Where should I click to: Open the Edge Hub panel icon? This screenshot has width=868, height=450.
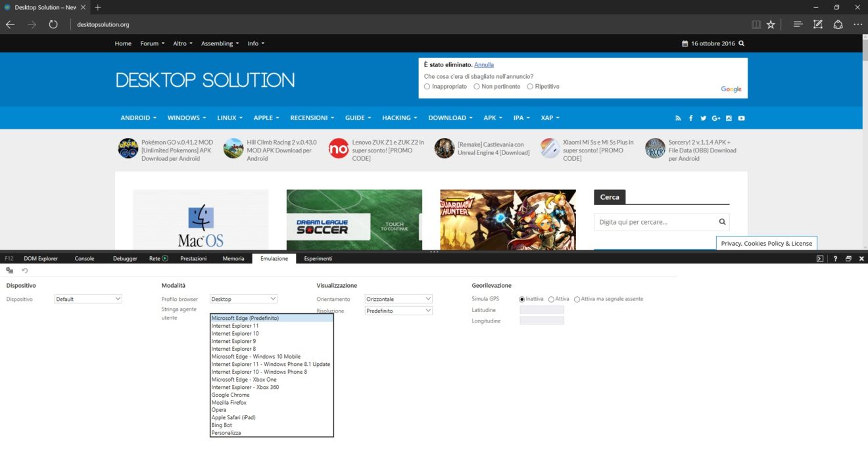798,24
